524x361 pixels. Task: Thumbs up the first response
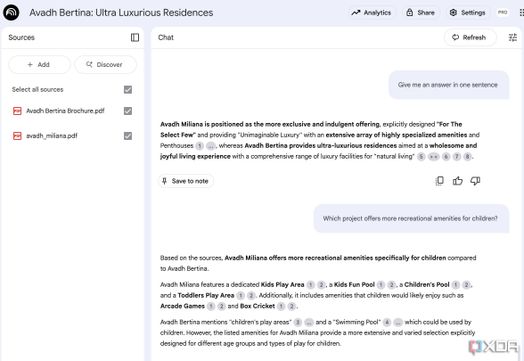coord(457,181)
